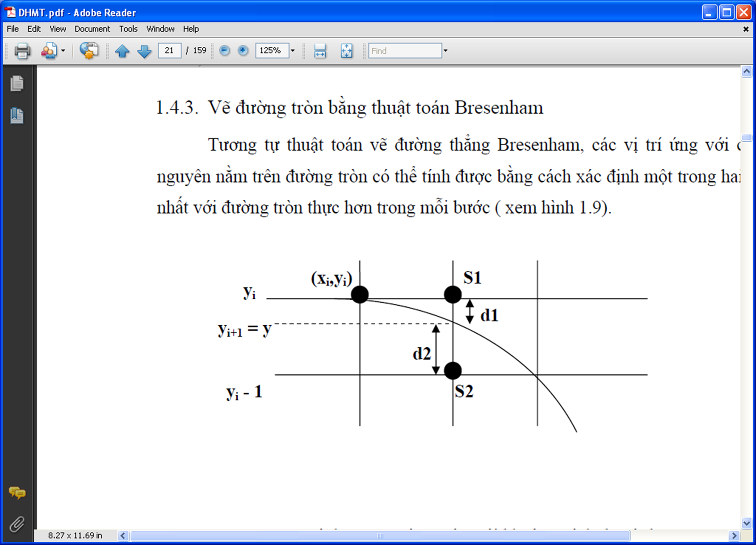Click the S2 label in the figure

pyautogui.click(x=464, y=391)
